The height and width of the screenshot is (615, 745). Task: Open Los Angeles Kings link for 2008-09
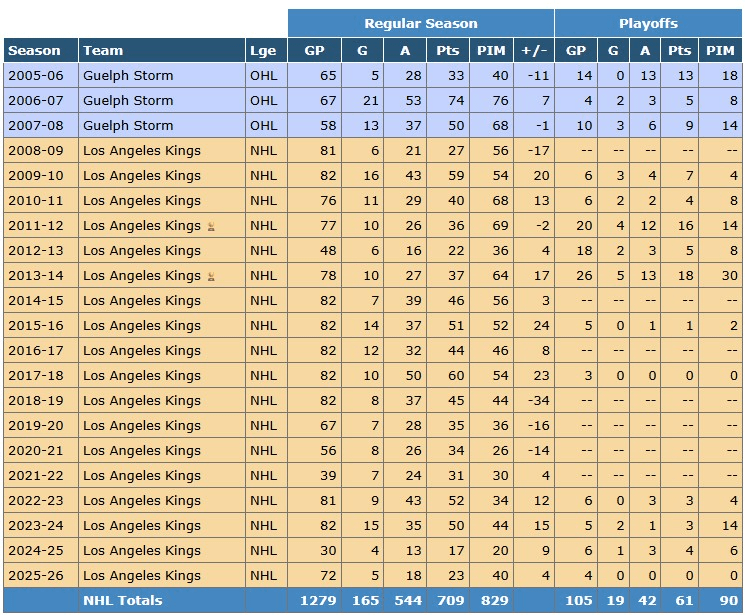click(142, 151)
